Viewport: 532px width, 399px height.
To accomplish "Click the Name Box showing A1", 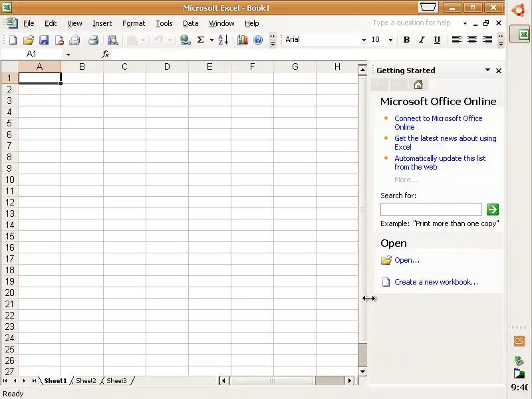I will click(x=32, y=55).
